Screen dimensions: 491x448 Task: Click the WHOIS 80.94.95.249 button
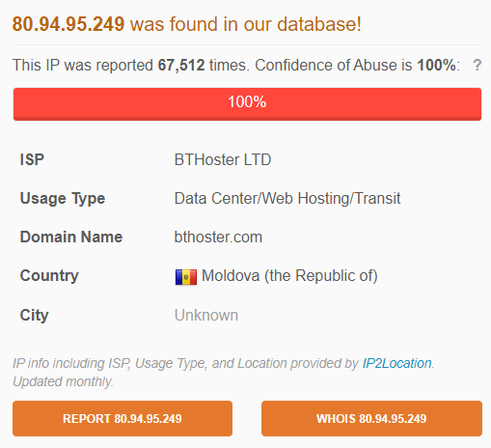371,418
